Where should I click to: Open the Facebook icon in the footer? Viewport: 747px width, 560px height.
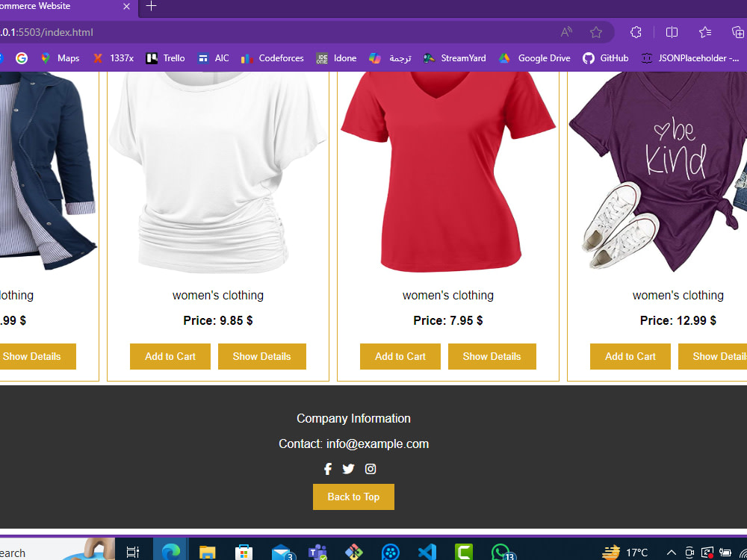pyautogui.click(x=327, y=469)
